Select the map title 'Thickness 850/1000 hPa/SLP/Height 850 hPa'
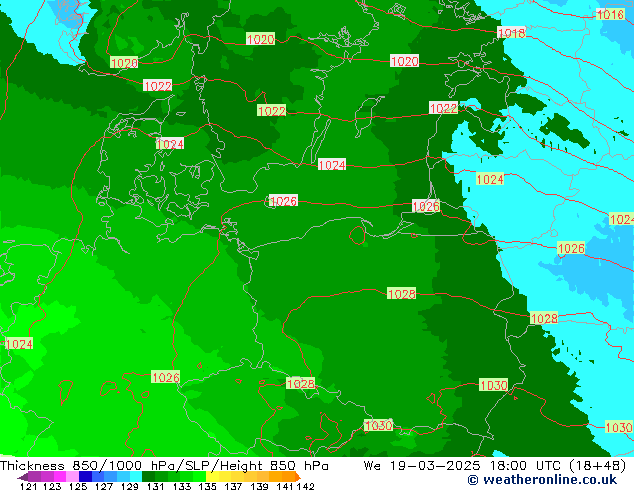Viewport: 634px width, 490px height. click(164, 466)
